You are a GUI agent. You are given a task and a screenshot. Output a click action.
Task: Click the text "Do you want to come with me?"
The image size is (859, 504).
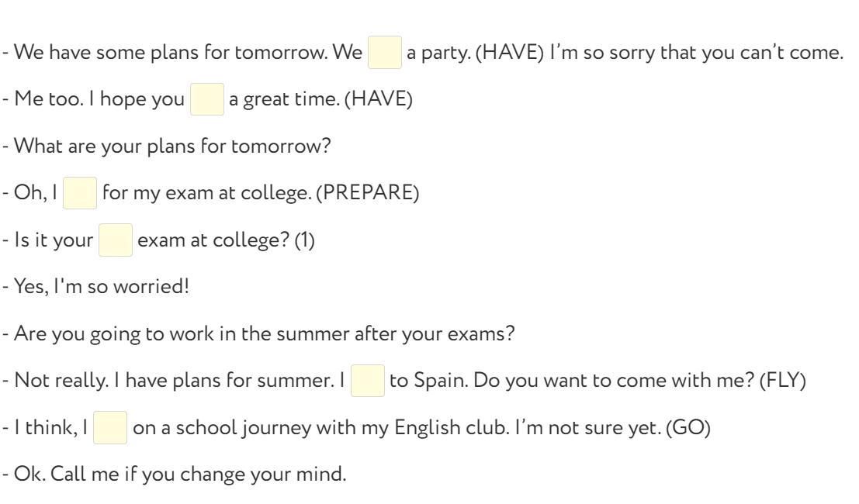pos(614,381)
